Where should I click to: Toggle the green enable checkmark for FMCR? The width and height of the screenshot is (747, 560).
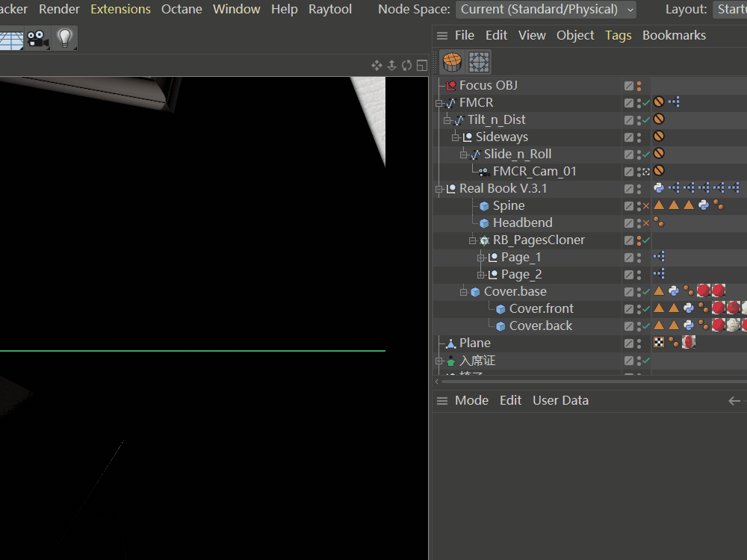click(647, 103)
